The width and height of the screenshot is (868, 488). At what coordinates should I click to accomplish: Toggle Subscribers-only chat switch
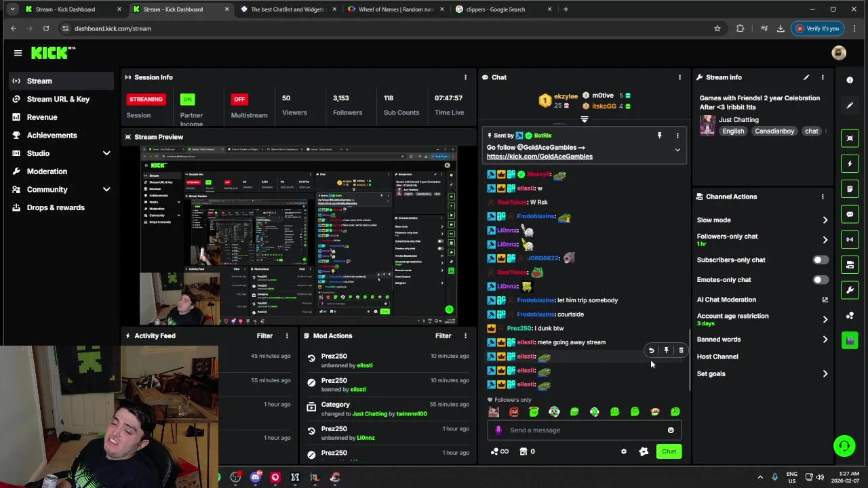click(820, 260)
